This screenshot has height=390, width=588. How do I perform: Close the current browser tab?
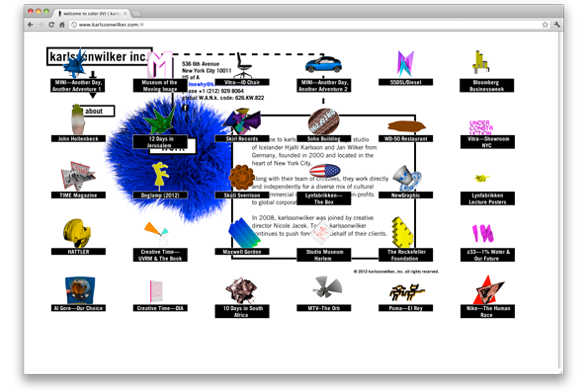(125, 13)
